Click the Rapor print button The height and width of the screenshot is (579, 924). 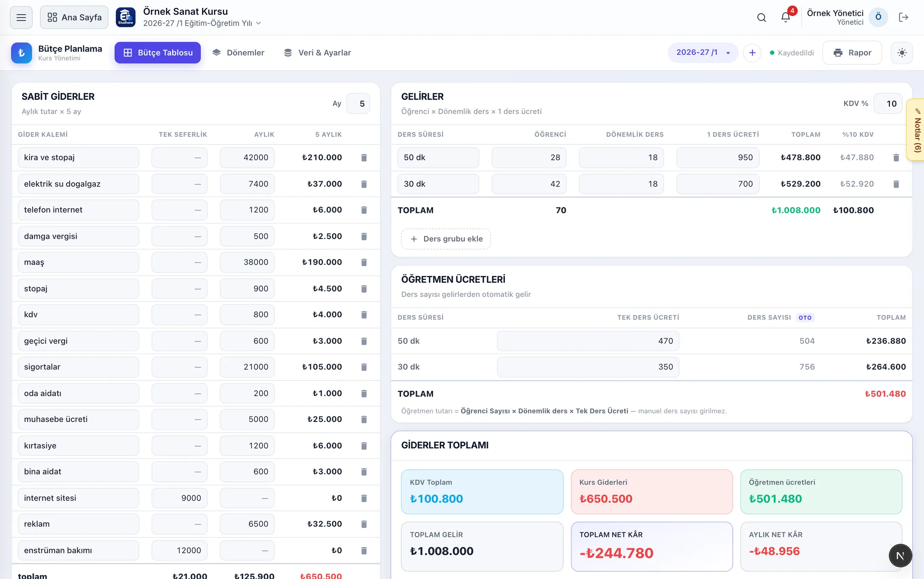tap(852, 52)
